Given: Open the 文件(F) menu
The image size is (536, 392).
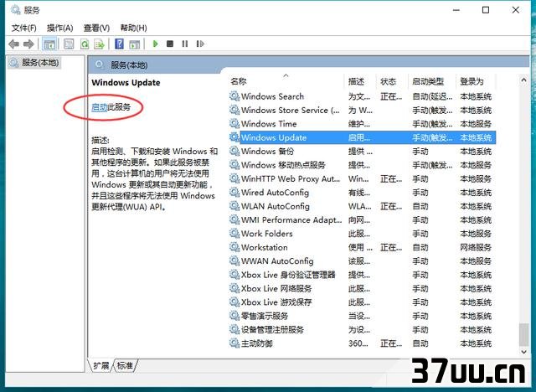Looking at the screenshot, I should tap(24, 28).
